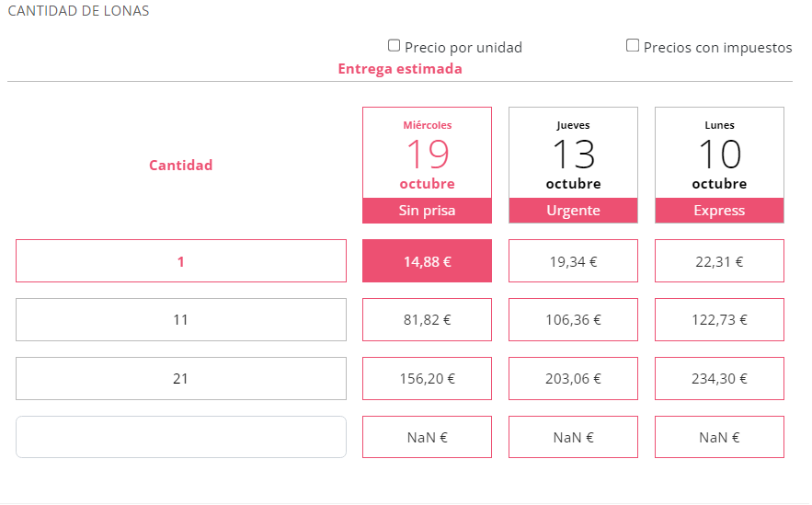The height and width of the screenshot is (505, 812).
Task: Select the 19,34 € Urgente price
Action: 573,261
